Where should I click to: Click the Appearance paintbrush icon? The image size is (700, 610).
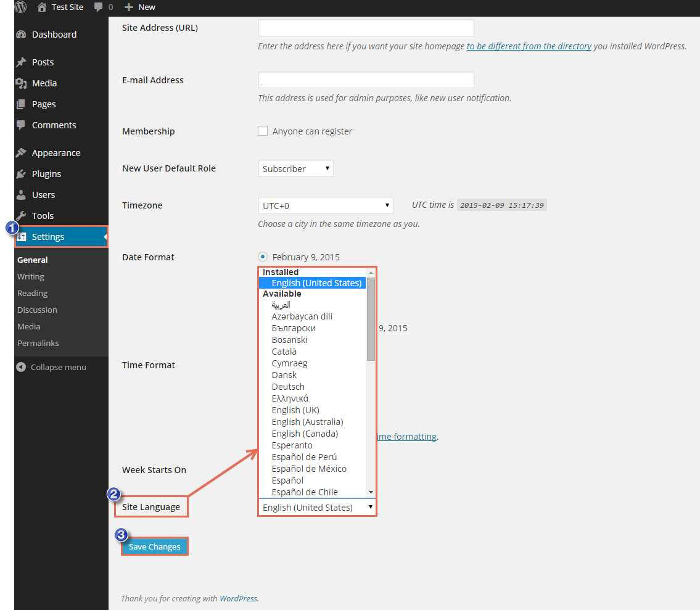pos(22,153)
